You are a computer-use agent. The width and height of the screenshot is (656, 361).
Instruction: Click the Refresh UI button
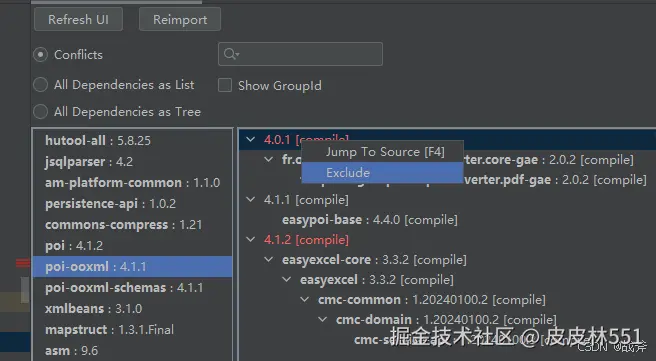(78, 19)
